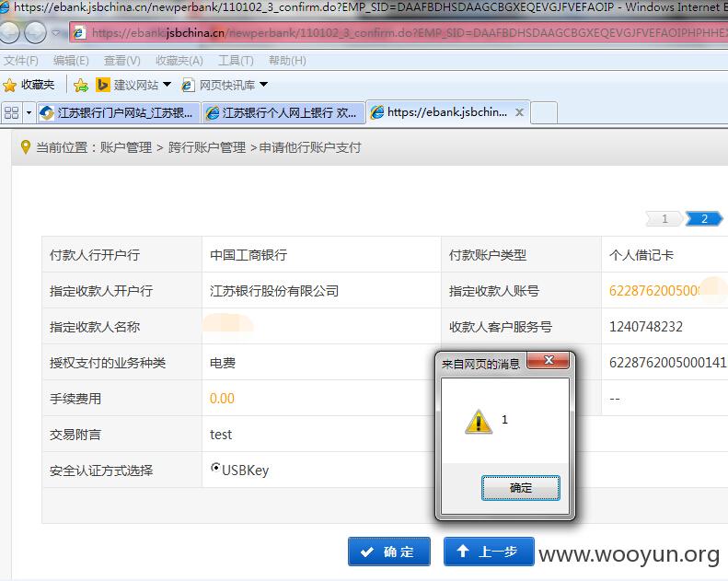Close the 来自网页的消息 dialog
The height and width of the screenshot is (581, 728).
click(x=549, y=360)
